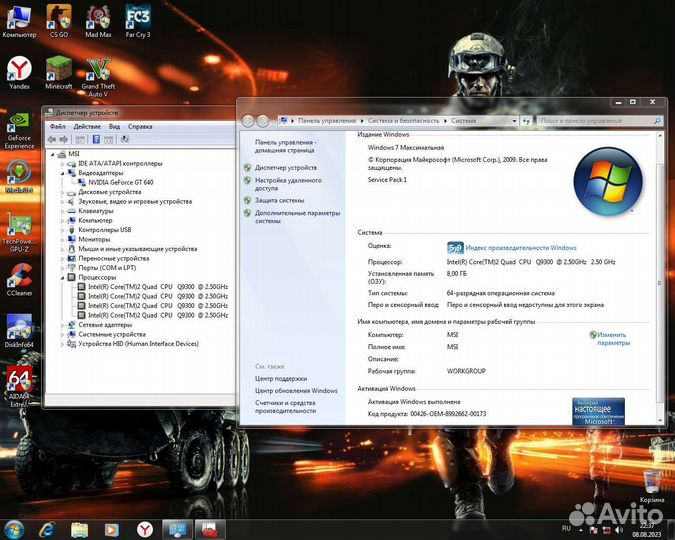Open Yandex browser desktop icon
Screen dimensions: 675x540
[19, 72]
